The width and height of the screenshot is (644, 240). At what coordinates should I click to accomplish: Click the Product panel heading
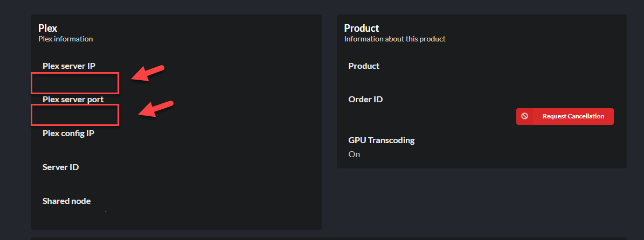point(362,28)
